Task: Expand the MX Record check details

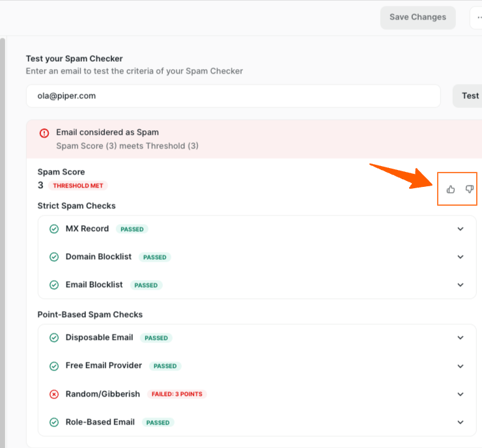Action: click(x=461, y=229)
